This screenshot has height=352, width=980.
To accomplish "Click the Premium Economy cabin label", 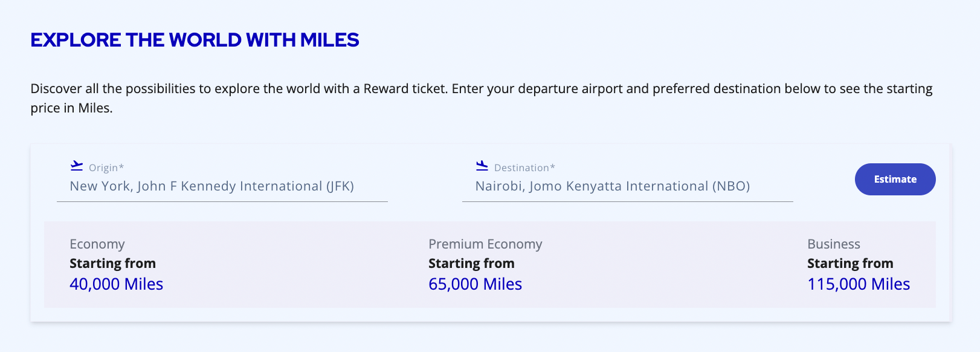I will click(x=485, y=244).
